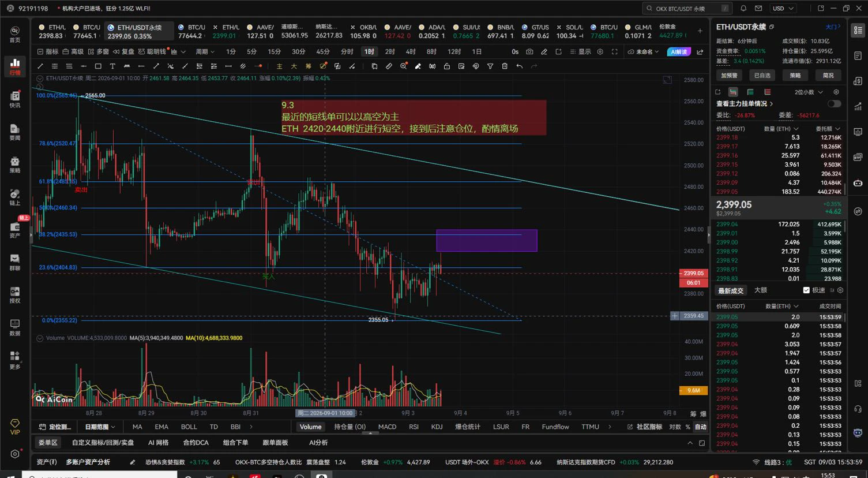Open the 2位小数 decimal precision dropdown
The image size is (868, 478).
point(807,92)
